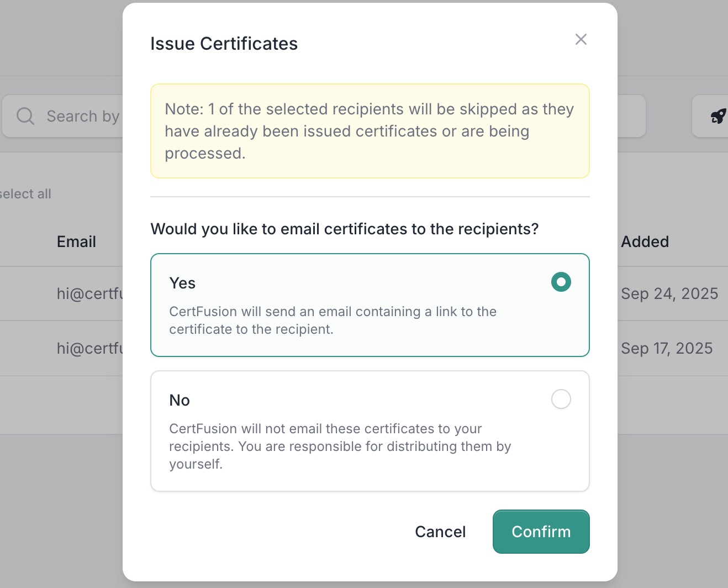Click the magnifier search icon
The height and width of the screenshot is (588, 728).
[x=25, y=116]
